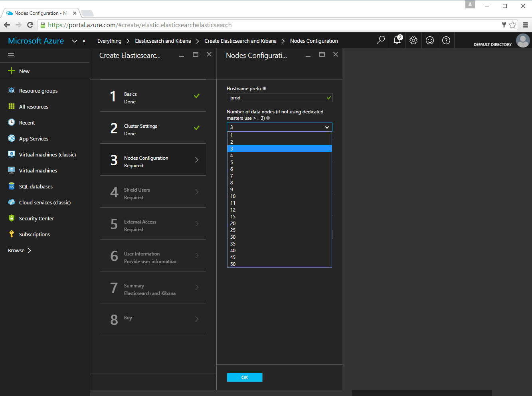Click Hostname prefix input field
The width and height of the screenshot is (532, 396).
pos(279,97)
